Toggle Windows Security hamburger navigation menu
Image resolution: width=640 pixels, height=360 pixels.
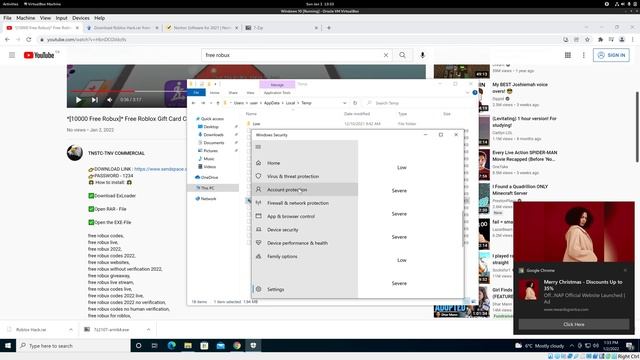(258, 147)
